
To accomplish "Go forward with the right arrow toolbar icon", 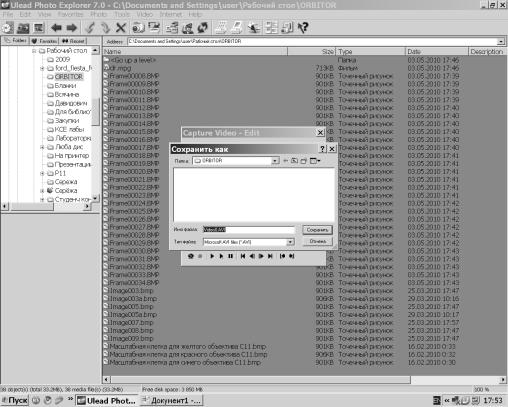I will [x=71, y=28].
